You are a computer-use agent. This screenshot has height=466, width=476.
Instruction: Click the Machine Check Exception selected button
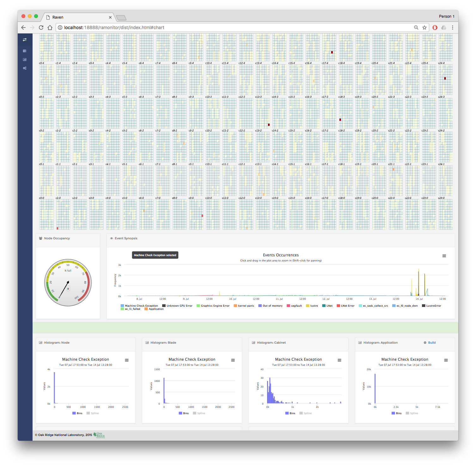[155, 255]
